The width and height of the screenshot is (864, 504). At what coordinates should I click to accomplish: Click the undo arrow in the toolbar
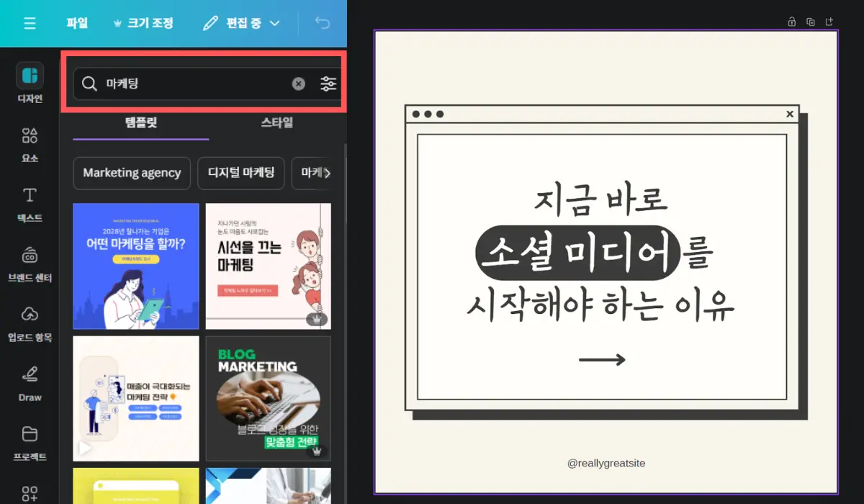[x=322, y=22]
